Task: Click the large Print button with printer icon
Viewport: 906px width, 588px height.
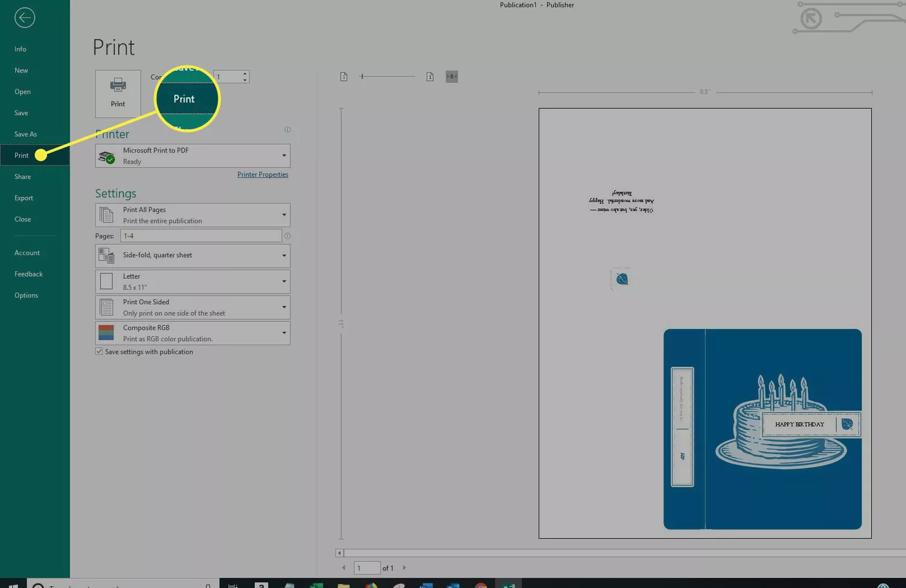Action: point(118,94)
